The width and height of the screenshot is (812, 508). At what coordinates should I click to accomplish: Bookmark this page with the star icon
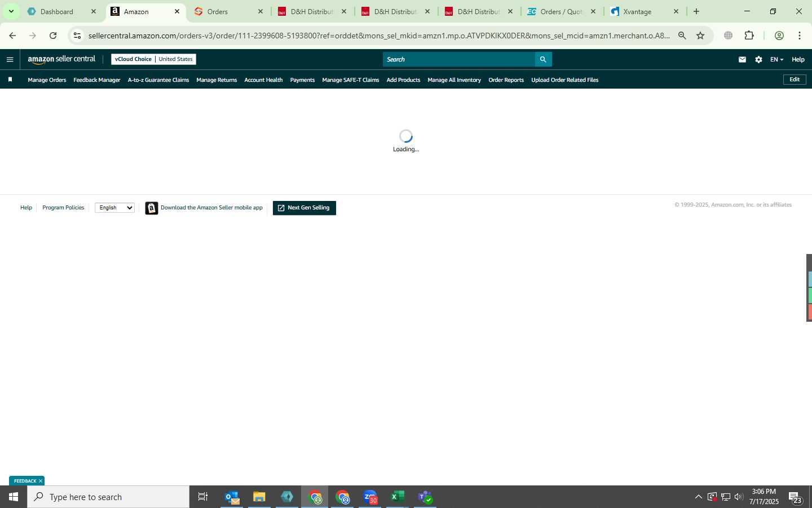700,36
